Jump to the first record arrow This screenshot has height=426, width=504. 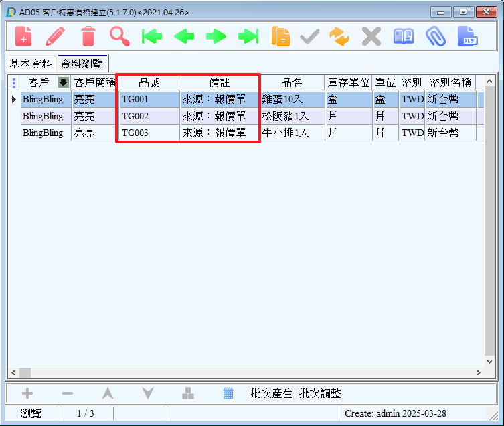pyautogui.click(x=152, y=36)
